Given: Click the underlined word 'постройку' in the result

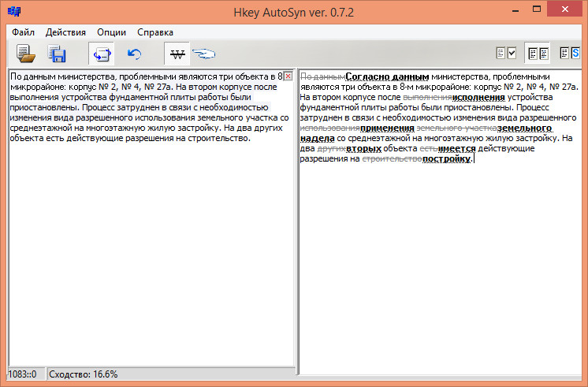Looking at the screenshot, I should [446, 158].
